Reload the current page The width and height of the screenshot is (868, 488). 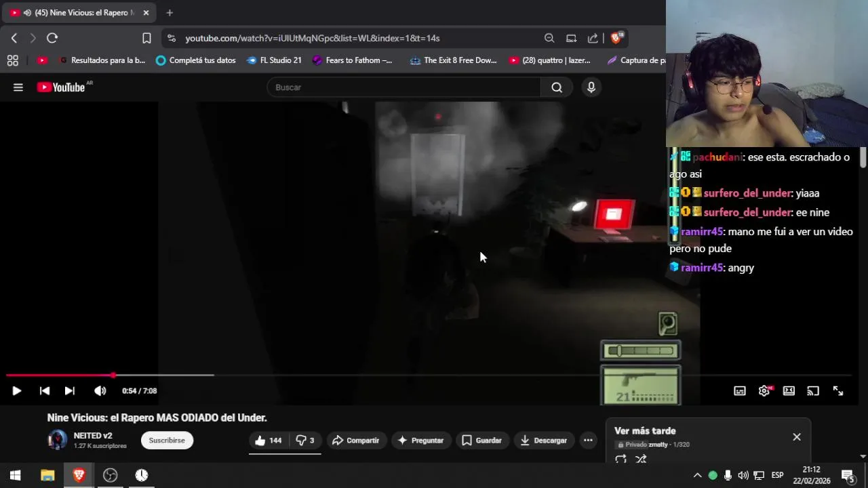[52, 38]
